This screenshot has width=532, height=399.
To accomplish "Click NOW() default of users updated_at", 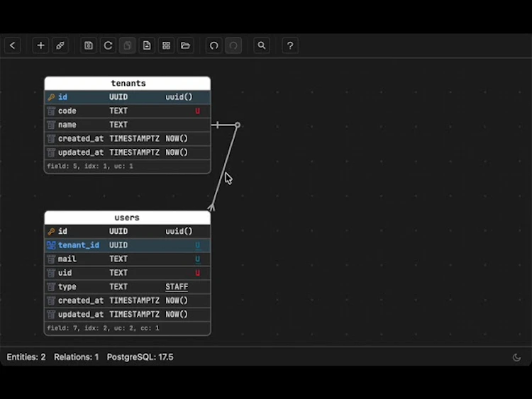I will click(177, 315).
